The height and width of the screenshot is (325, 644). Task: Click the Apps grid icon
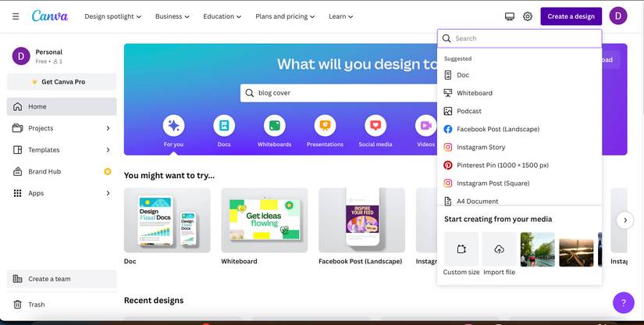pyautogui.click(x=18, y=193)
